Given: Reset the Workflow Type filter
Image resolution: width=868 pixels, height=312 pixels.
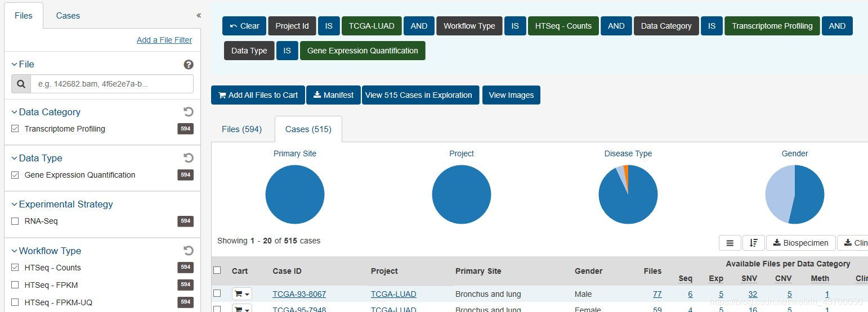Looking at the screenshot, I should [189, 251].
